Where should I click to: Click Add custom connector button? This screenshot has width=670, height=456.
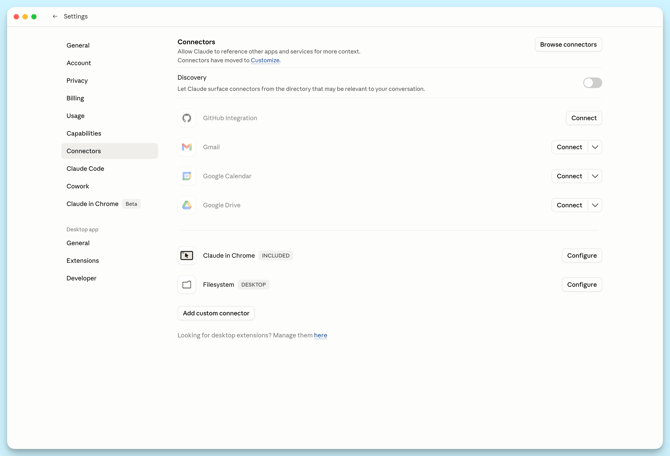(216, 313)
